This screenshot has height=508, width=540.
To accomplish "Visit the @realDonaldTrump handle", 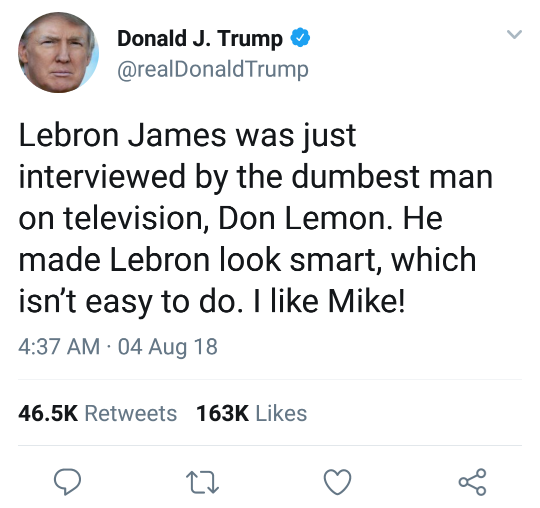I will pyautogui.click(x=213, y=70).
